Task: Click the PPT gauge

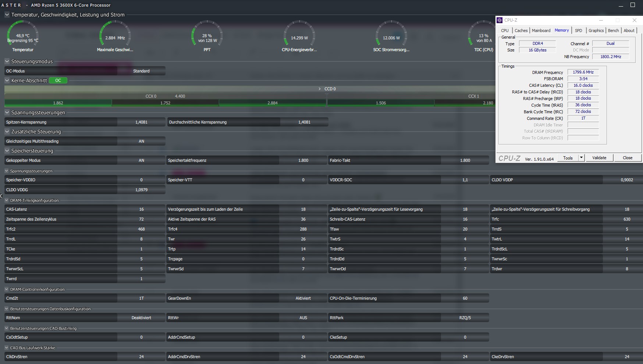Action: click(207, 36)
